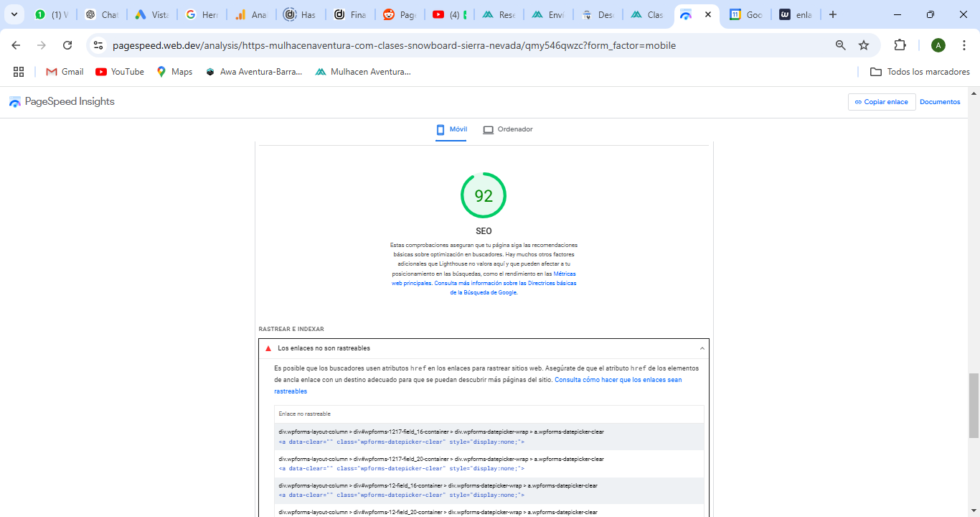The height and width of the screenshot is (517, 980).
Task: Close the active PageSpeed tab
Action: pyautogui.click(x=708, y=14)
